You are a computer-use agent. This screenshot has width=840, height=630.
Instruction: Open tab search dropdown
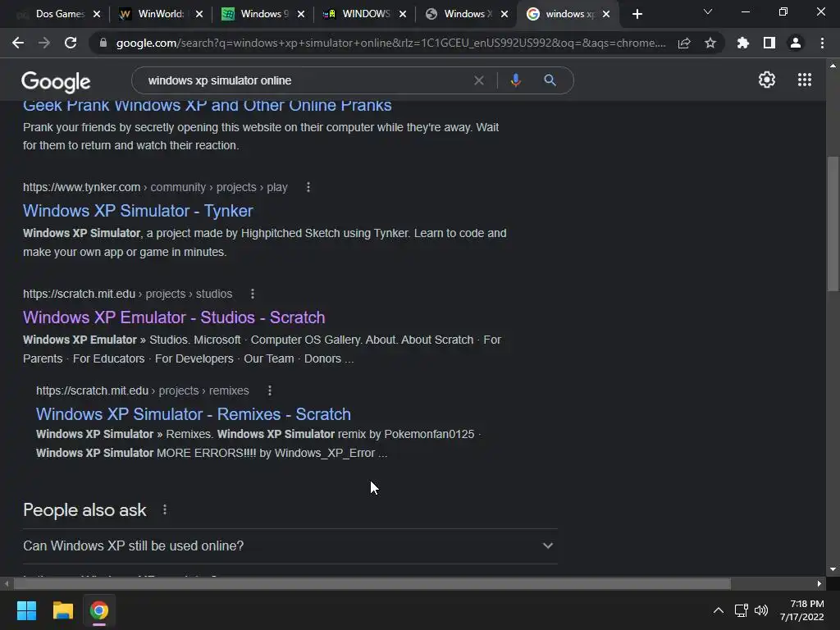point(708,11)
